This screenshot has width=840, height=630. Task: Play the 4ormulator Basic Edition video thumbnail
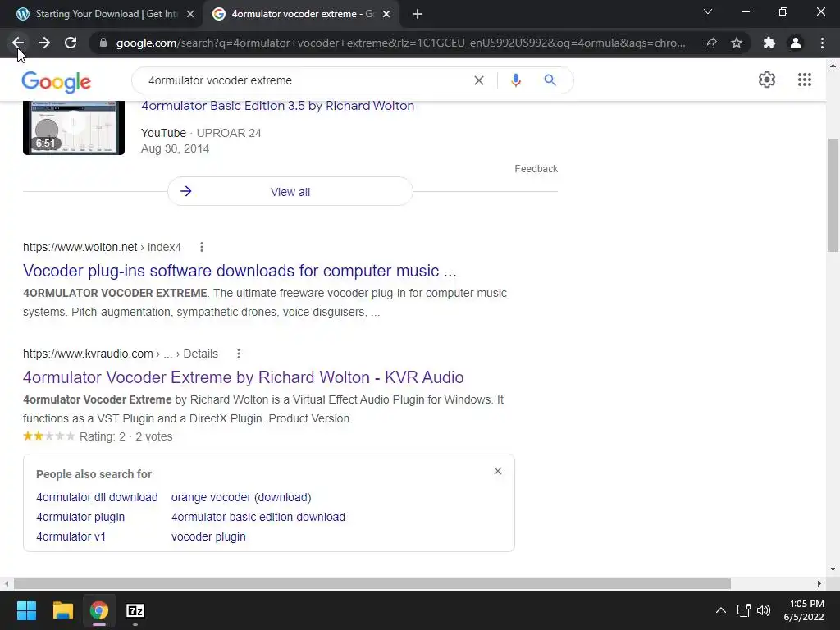tap(74, 128)
